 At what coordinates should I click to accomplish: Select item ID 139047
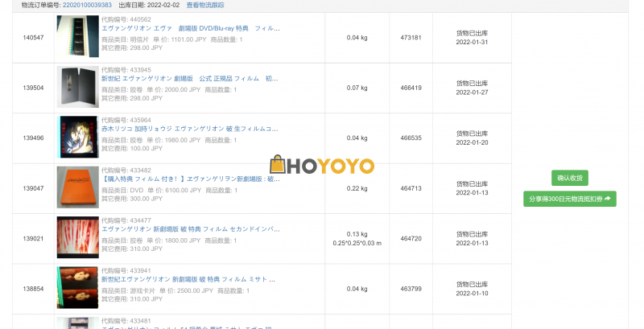(33, 188)
